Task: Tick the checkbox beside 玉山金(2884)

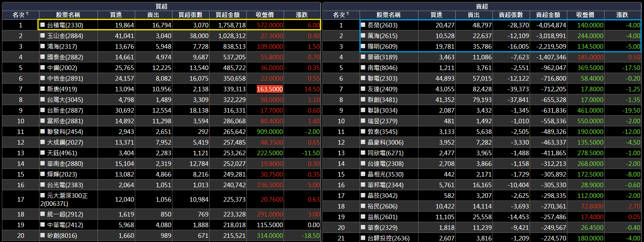Action: coord(43,35)
